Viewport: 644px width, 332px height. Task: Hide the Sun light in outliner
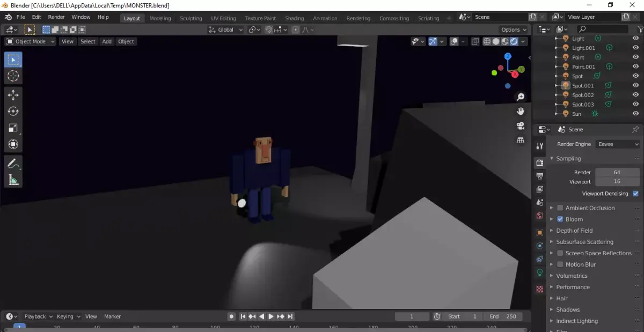[636, 114]
